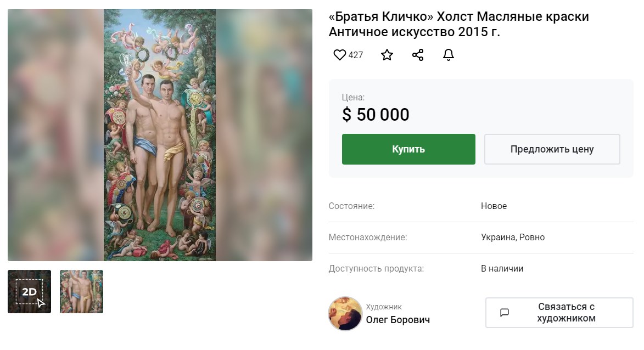
Task: Enable notifications with the bell icon
Action: pos(449,55)
